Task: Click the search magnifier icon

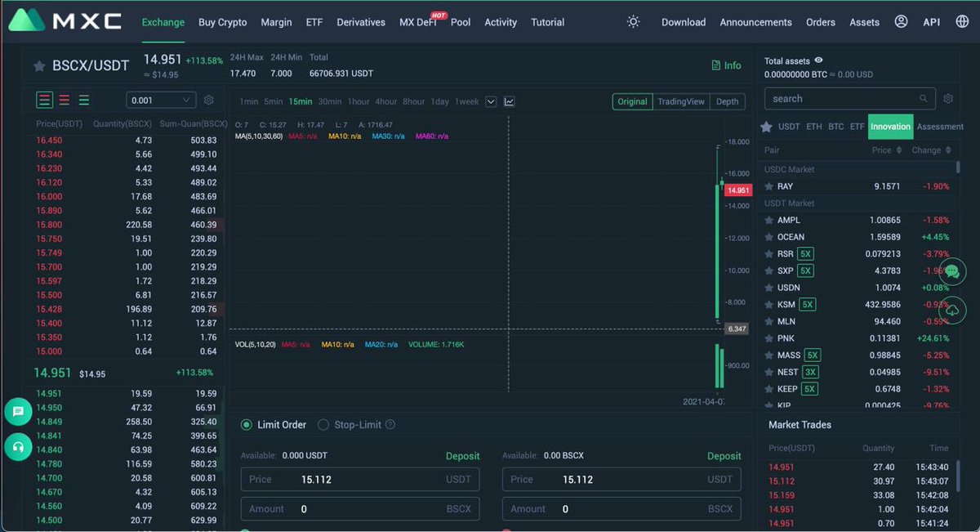Action: coord(924,99)
